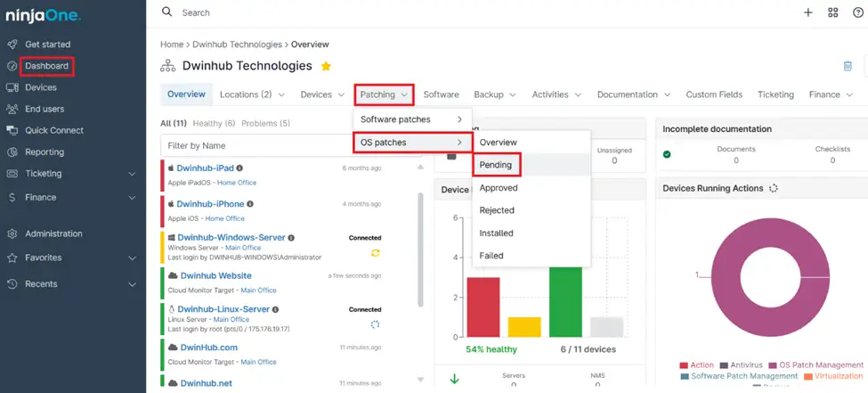The width and height of the screenshot is (868, 393).
Task: Expand the Favorites sidebar chevron
Action: coord(132,258)
